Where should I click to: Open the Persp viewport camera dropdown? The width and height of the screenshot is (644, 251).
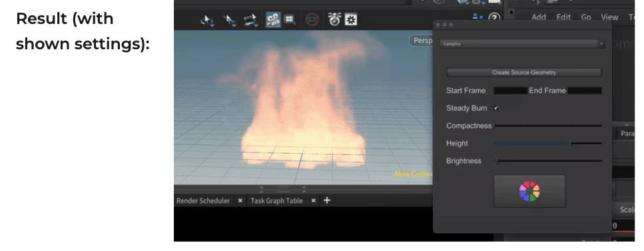(421, 41)
